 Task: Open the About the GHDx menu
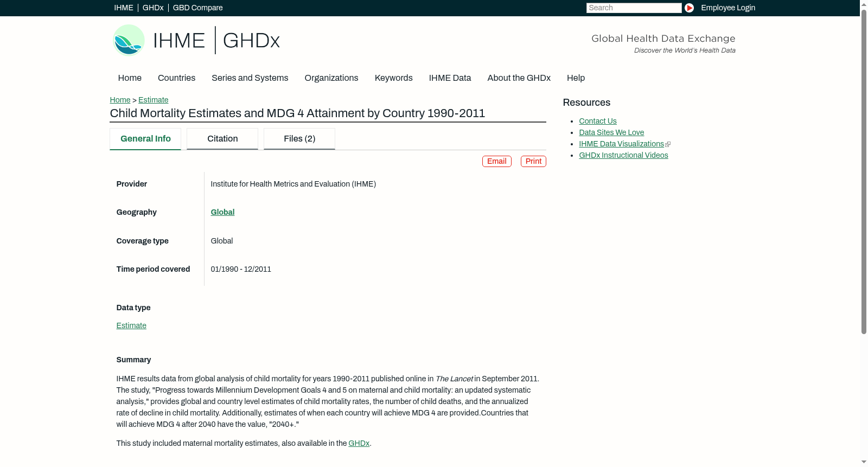click(x=519, y=78)
